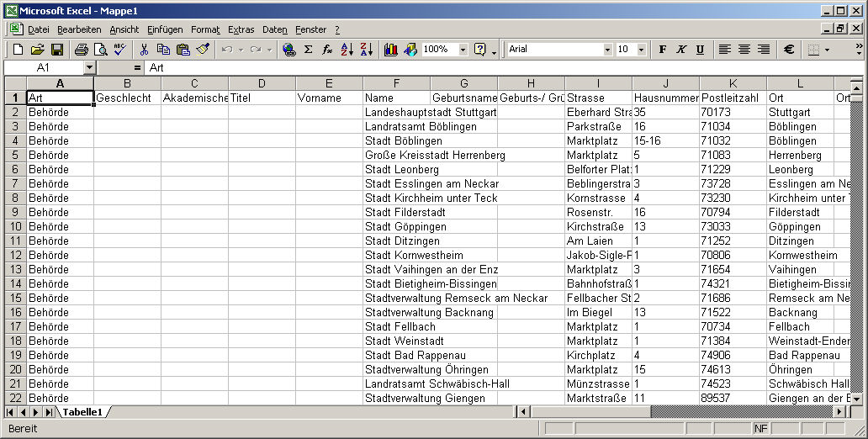Toggle underline formatting (U button)
The height and width of the screenshot is (439, 868).
click(x=700, y=50)
